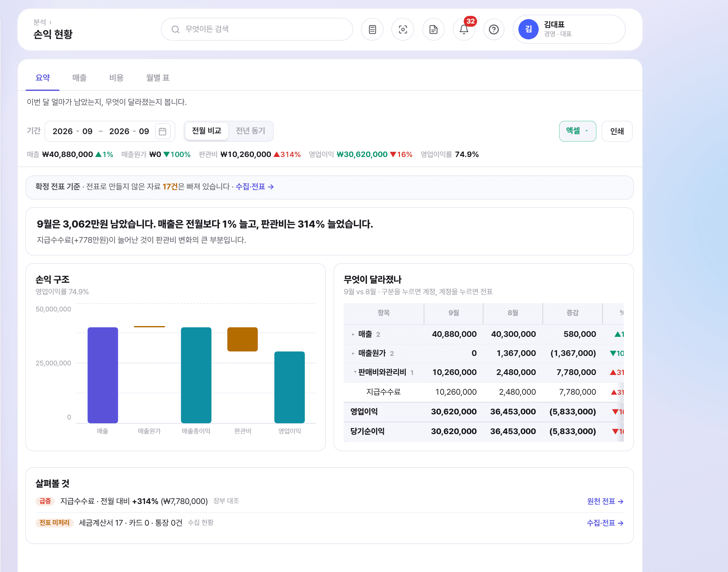Click the start period 2026 - 09 field
The image size is (728, 572).
[73, 131]
